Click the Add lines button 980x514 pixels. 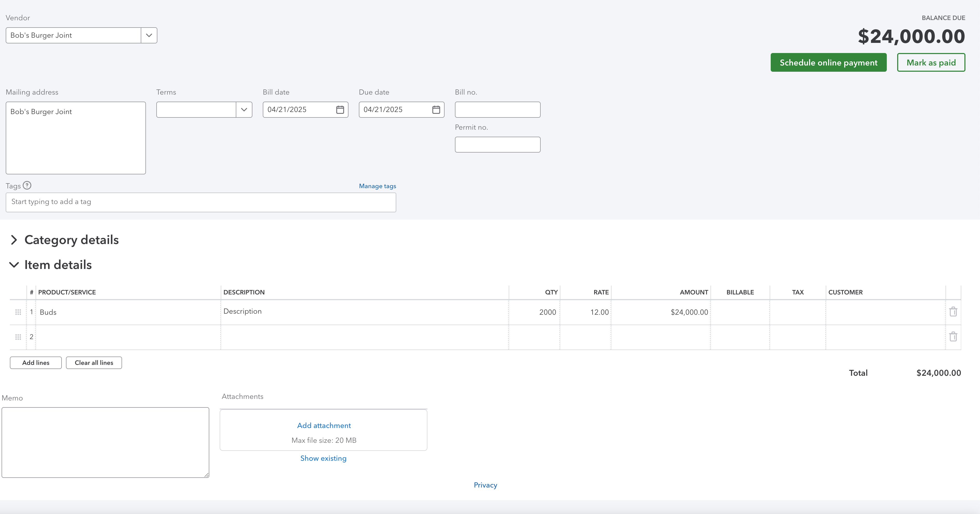36,363
